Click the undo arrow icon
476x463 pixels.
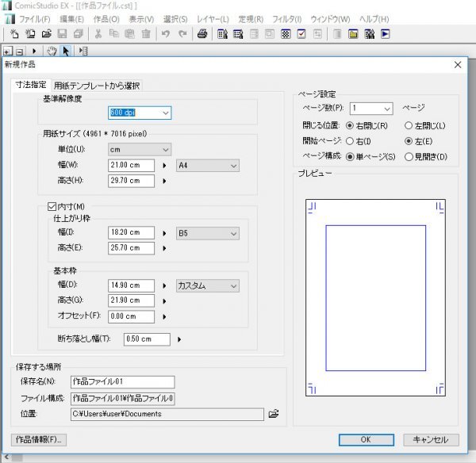[x=166, y=34]
